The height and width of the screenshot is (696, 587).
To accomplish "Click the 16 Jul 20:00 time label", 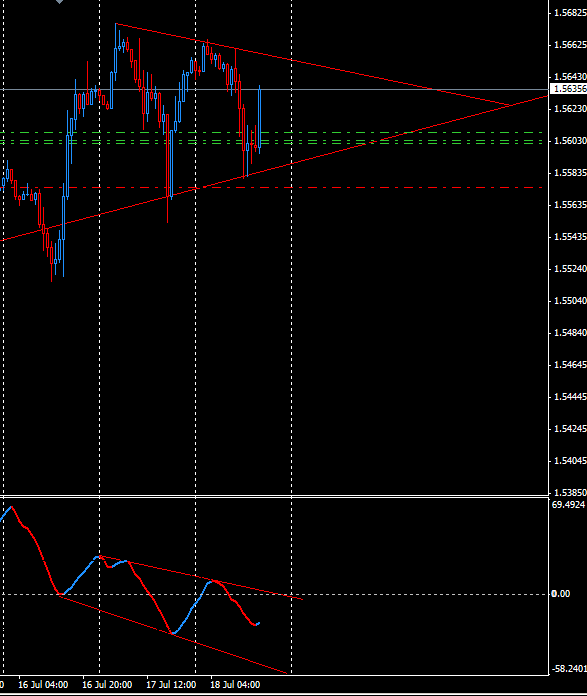I will click(107, 685).
